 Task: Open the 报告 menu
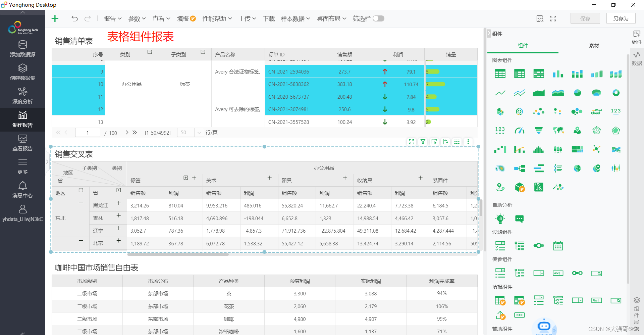pos(113,18)
